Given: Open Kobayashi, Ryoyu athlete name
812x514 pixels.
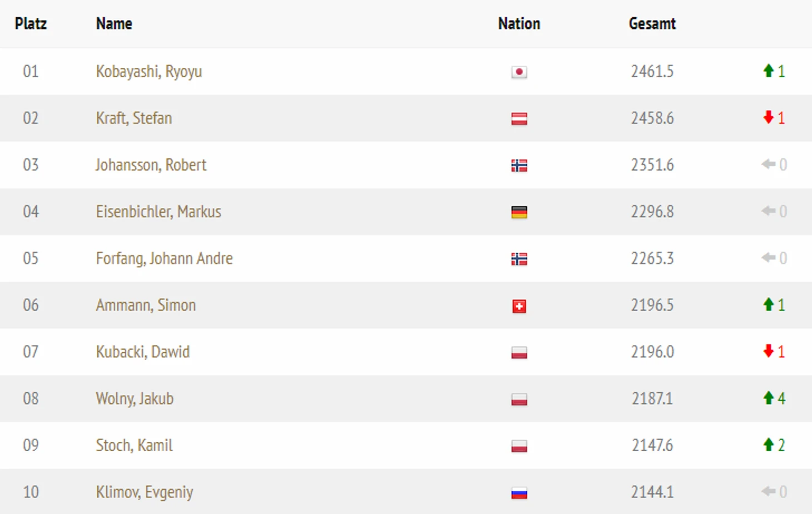Looking at the screenshot, I should pyautogui.click(x=148, y=72).
